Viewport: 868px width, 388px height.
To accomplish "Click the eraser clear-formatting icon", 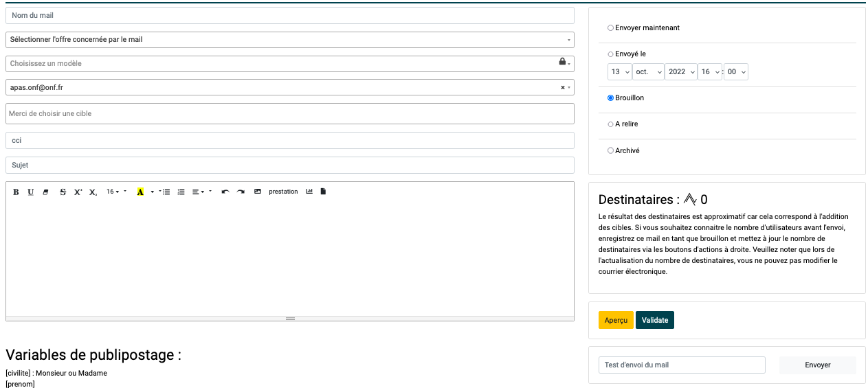I will point(46,192).
